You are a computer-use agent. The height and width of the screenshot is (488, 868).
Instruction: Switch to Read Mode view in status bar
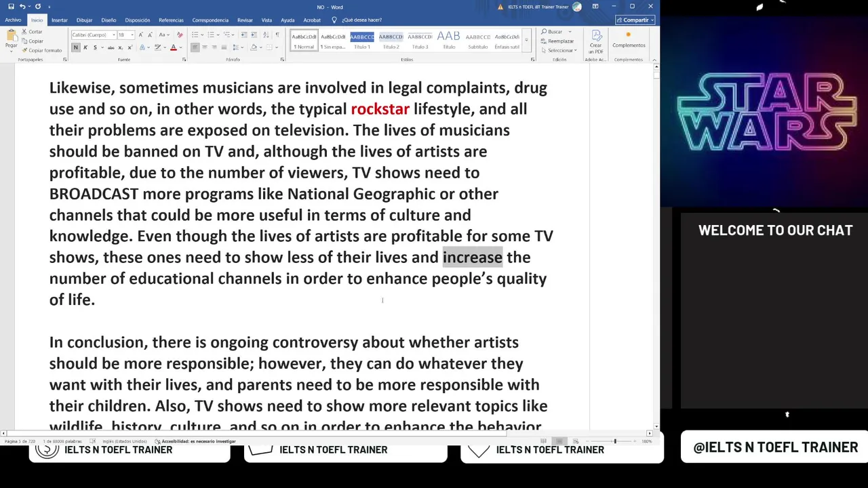point(543,441)
